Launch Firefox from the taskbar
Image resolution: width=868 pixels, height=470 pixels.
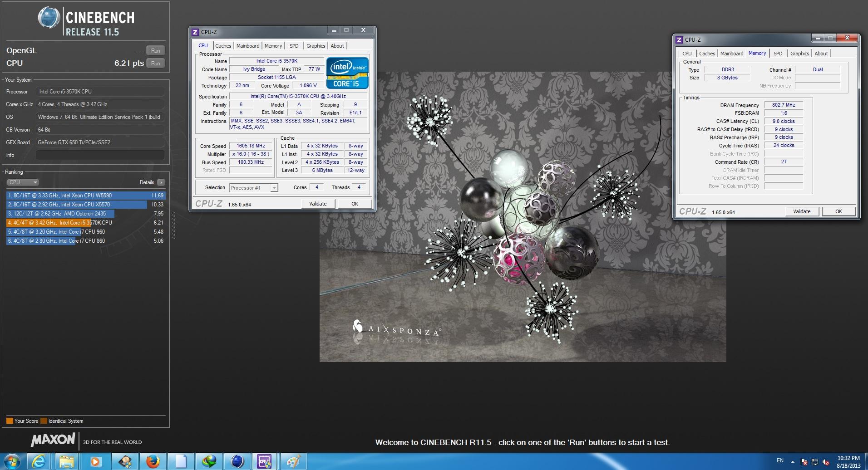click(x=153, y=461)
